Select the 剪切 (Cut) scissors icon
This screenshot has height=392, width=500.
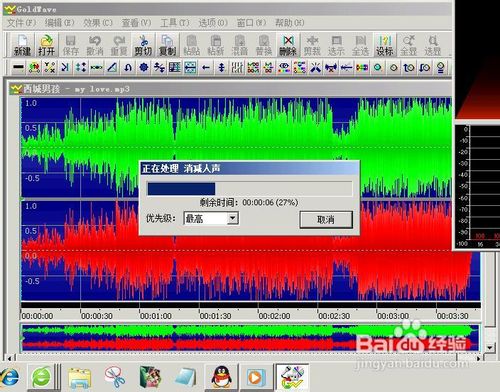(143, 45)
